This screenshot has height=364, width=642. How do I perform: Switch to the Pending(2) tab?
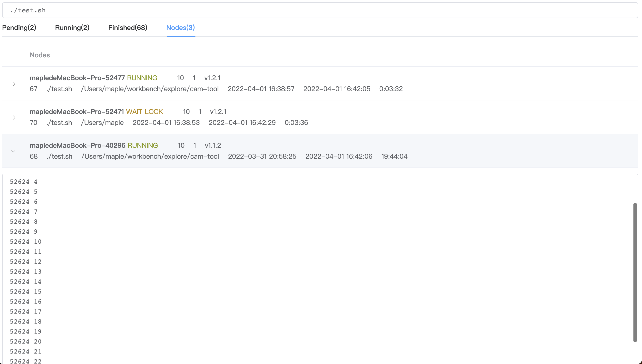pyautogui.click(x=19, y=28)
